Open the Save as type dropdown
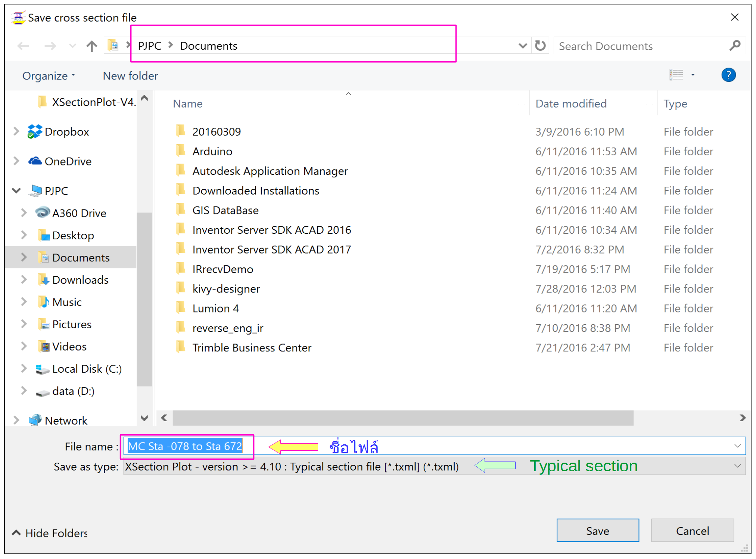The image size is (756, 559). click(737, 466)
